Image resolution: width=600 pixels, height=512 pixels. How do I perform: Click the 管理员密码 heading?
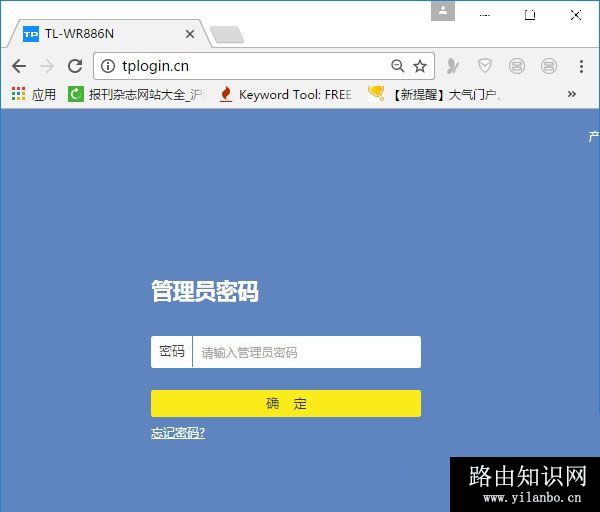pos(205,291)
